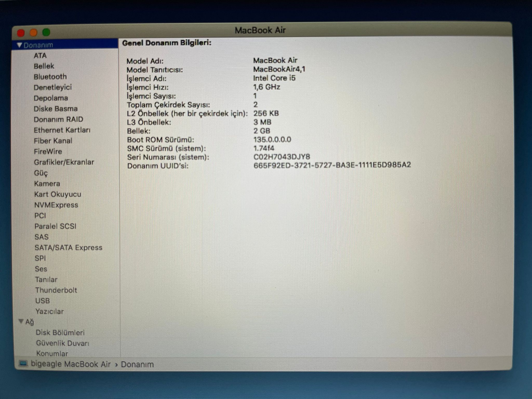View USB device details
Viewport: 532px width, 399px height.
click(43, 301)
